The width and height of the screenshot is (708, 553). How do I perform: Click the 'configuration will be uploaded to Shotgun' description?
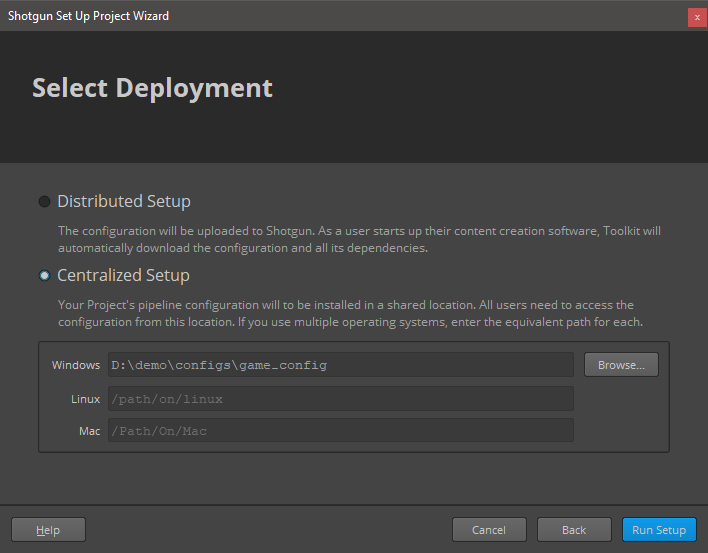359,239
